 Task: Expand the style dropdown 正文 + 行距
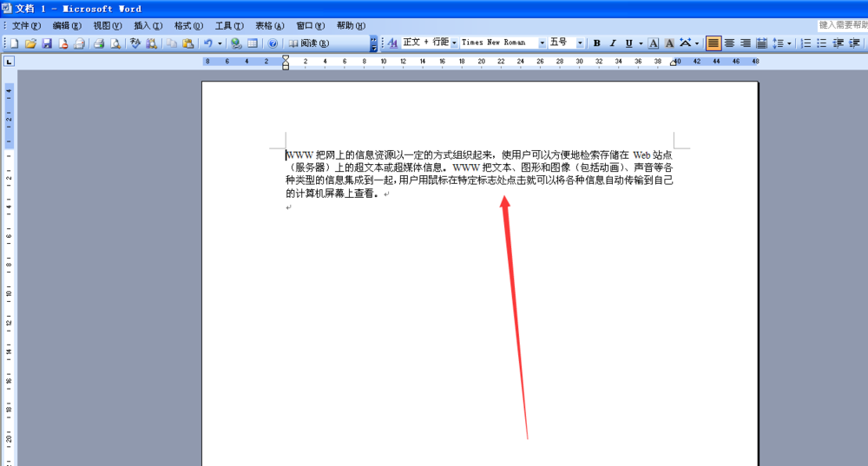[x=454, y=43]
